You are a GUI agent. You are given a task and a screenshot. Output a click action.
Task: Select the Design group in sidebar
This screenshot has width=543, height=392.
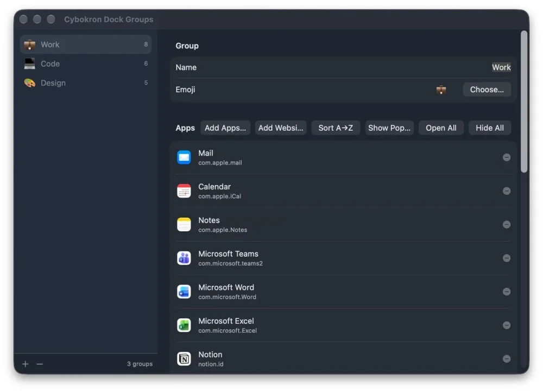pyautogui.click(x=86, y=83)
